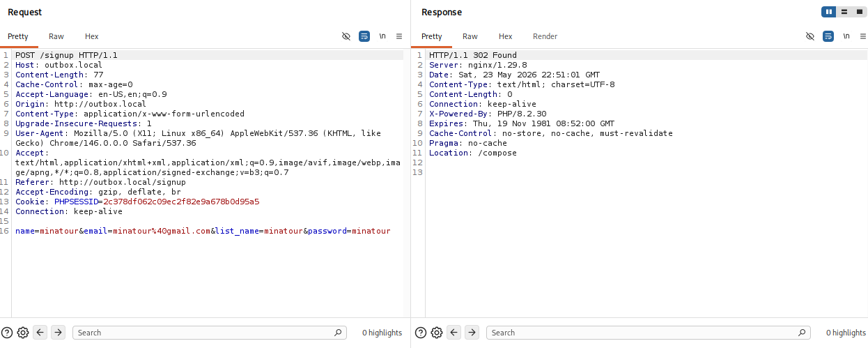This screenshot has width=868, height=348.
Task: Click the 'POST /signup HTTP/1.1' request line
Action: 66,55
